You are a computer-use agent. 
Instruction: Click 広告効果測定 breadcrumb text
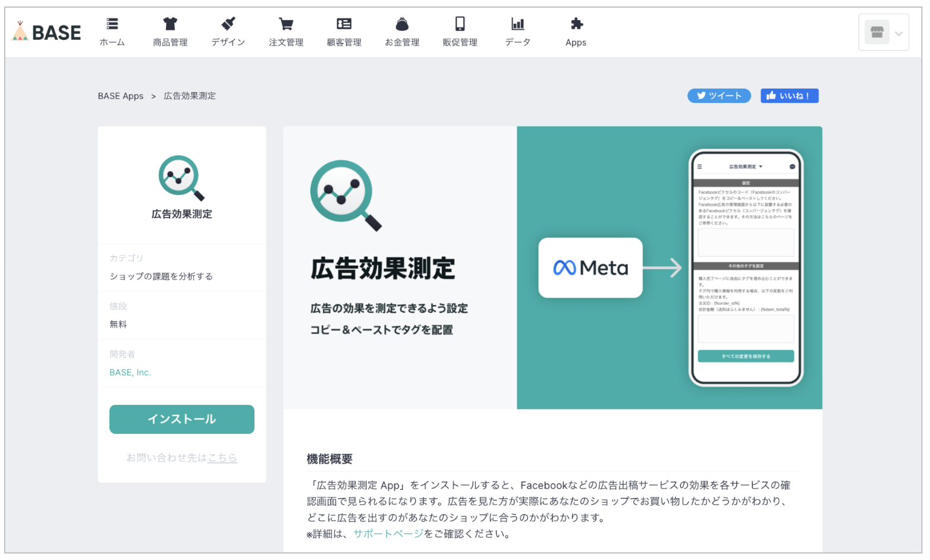(x=190, y=96)
